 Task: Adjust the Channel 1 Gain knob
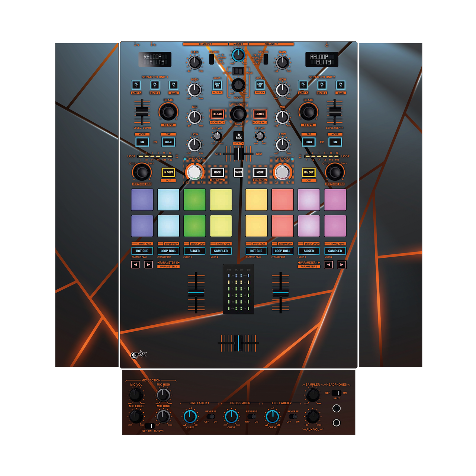click(x=195, y=62)
